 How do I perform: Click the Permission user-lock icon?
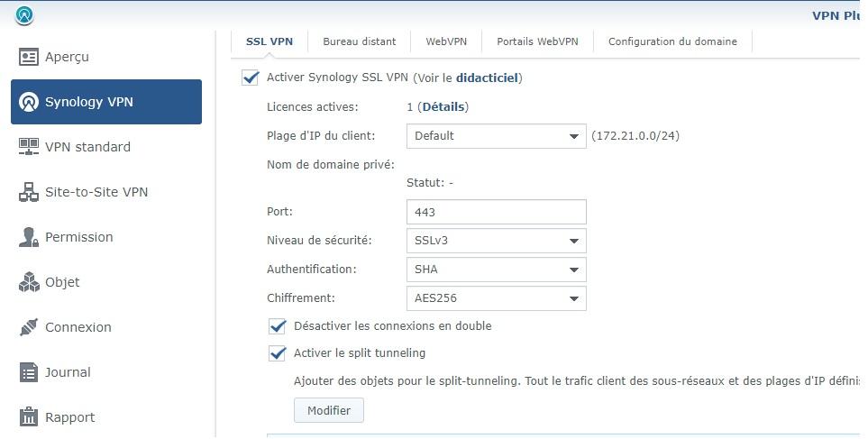click(x=29, y=237)
